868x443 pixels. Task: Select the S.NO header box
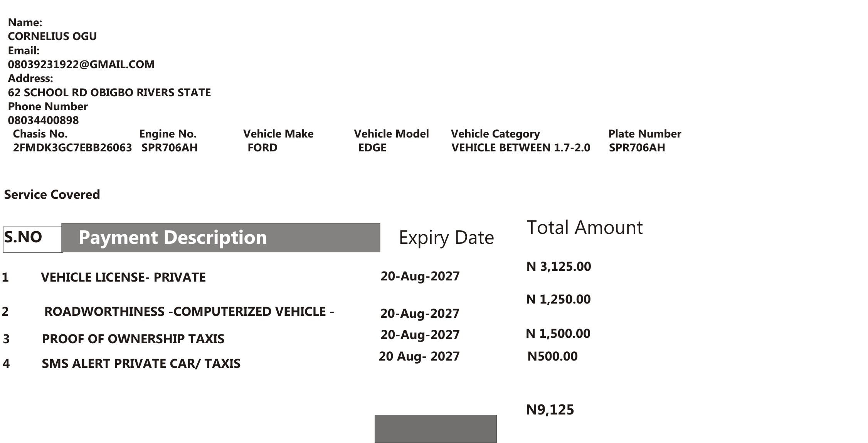click(x=32, y=239)
